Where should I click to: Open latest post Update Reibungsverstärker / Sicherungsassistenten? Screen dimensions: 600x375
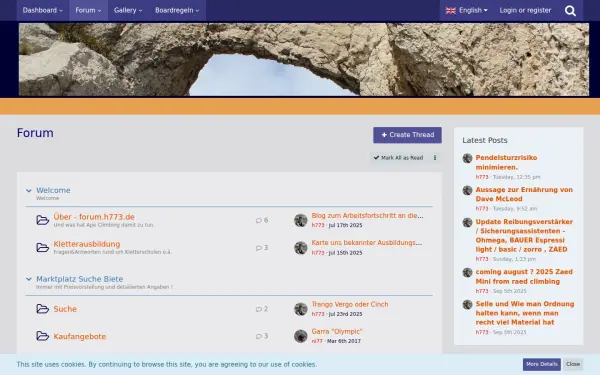point(524,236)
